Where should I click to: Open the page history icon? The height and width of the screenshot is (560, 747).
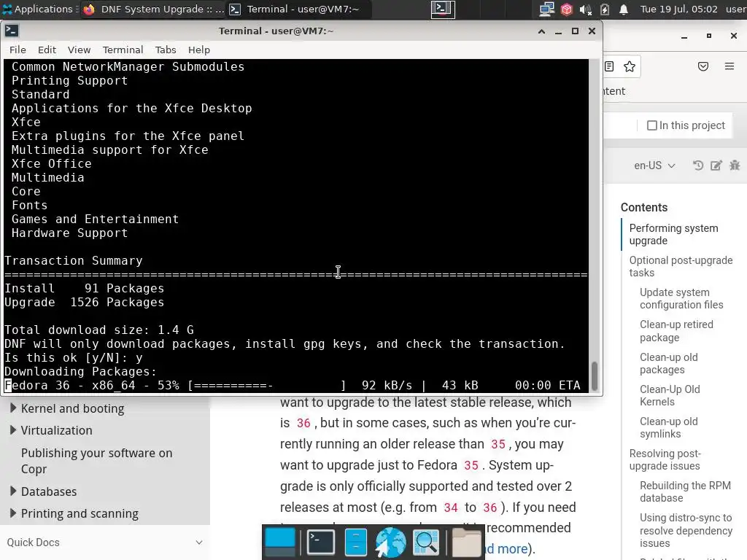[x=698, y=166]
